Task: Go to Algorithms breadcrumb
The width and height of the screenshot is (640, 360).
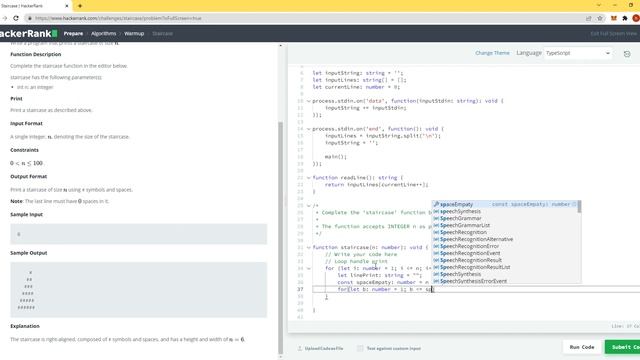Action: 103,33
